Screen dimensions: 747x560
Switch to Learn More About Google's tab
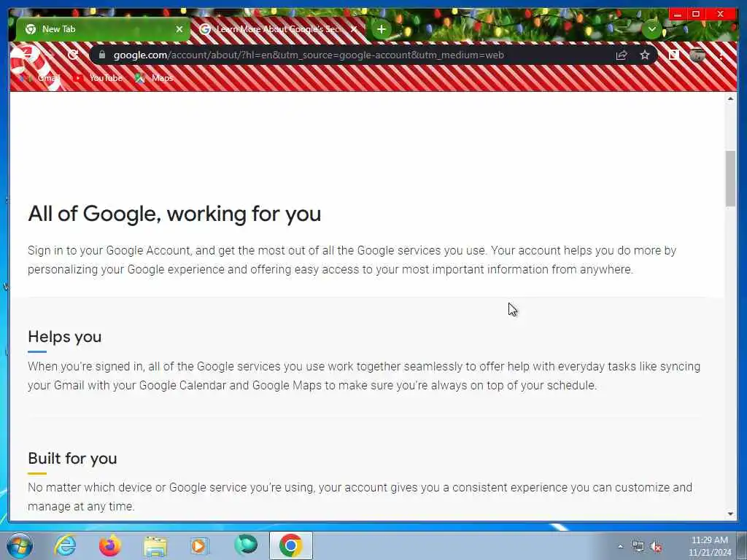(278, 29)
